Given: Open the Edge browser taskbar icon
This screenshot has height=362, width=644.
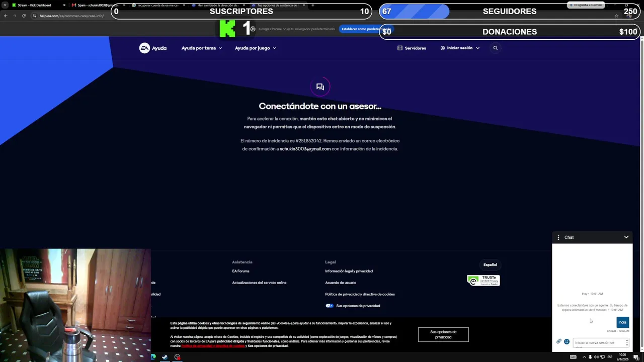Looking at the screenshot, I should (x=153, y=357).
